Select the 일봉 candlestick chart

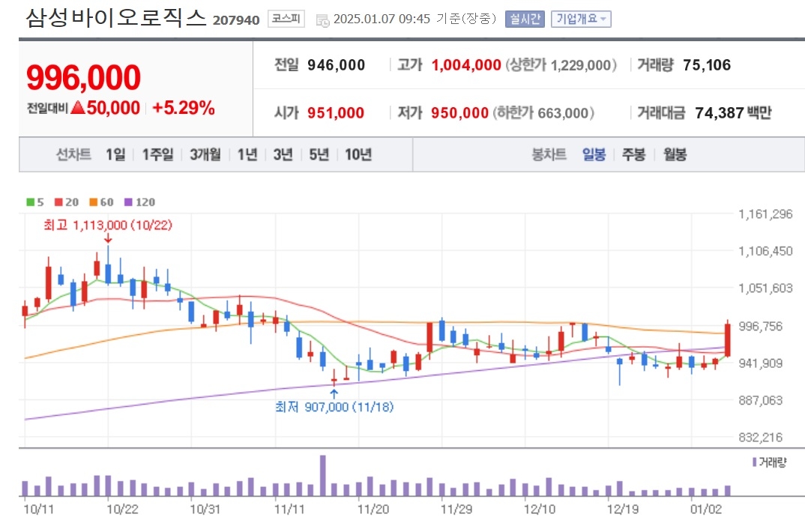click(594, 154)
